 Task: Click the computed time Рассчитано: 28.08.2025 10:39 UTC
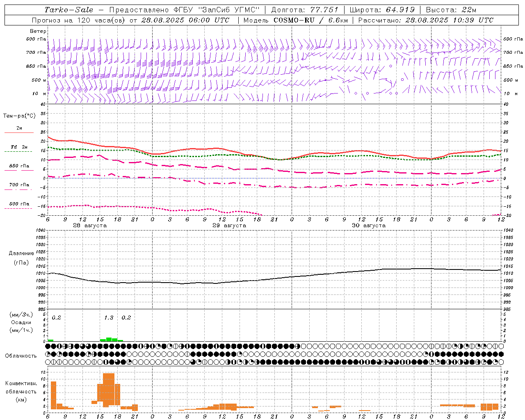point(426,20)
